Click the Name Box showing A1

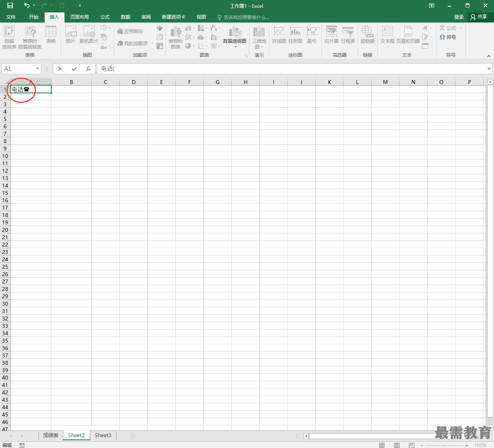point(18,69)
